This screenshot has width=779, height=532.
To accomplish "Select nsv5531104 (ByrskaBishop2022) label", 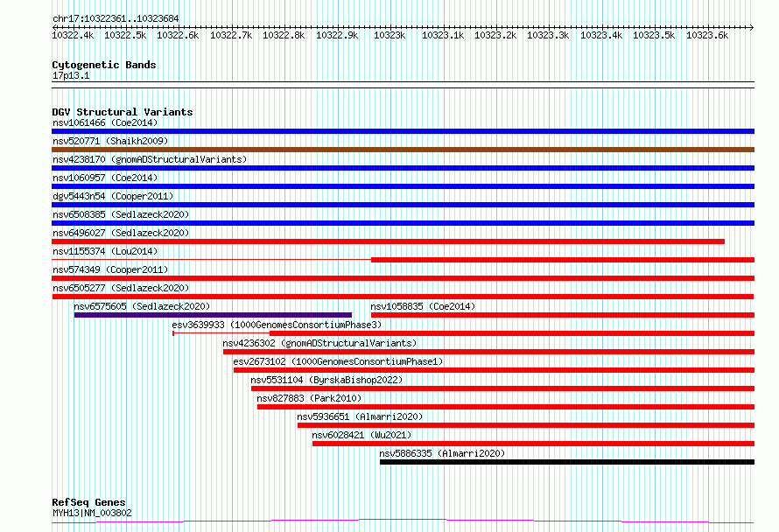I will click(326, 380).
